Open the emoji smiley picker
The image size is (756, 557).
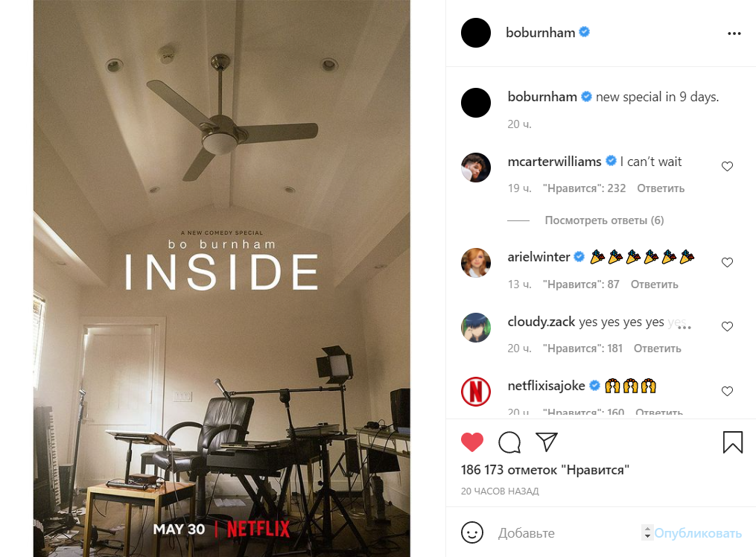tap(472, 532)
